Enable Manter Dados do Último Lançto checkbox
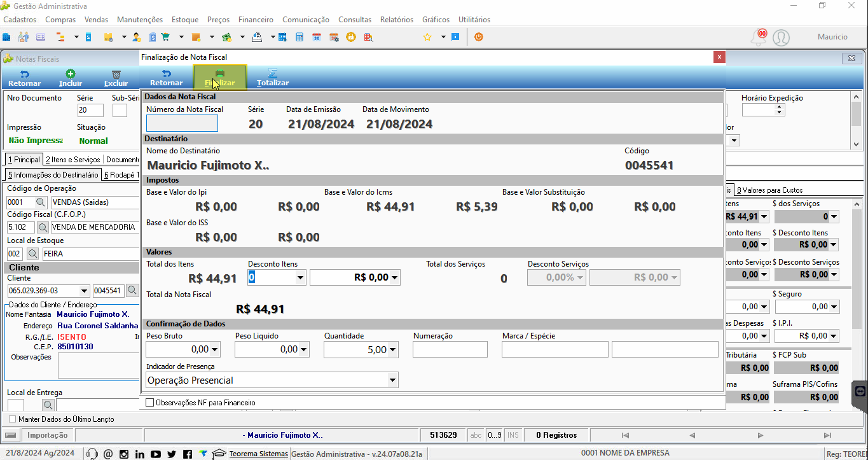This screenshot has height=460, width=868. click(12, 419)
